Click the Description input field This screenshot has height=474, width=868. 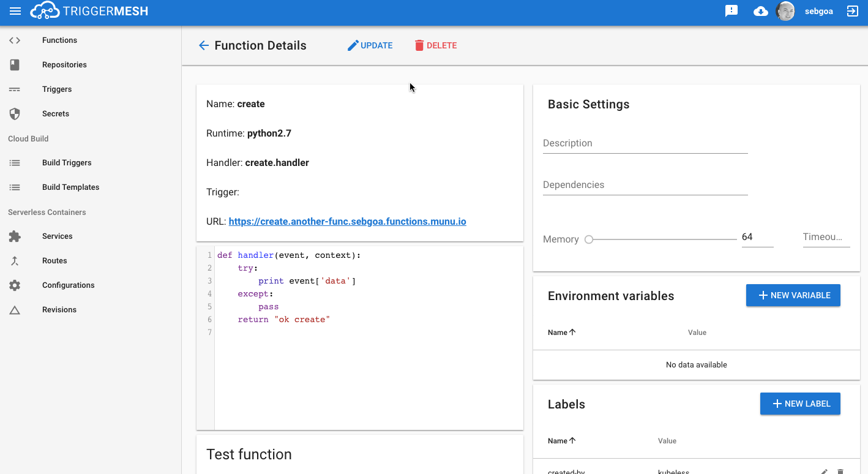[645, 143]
